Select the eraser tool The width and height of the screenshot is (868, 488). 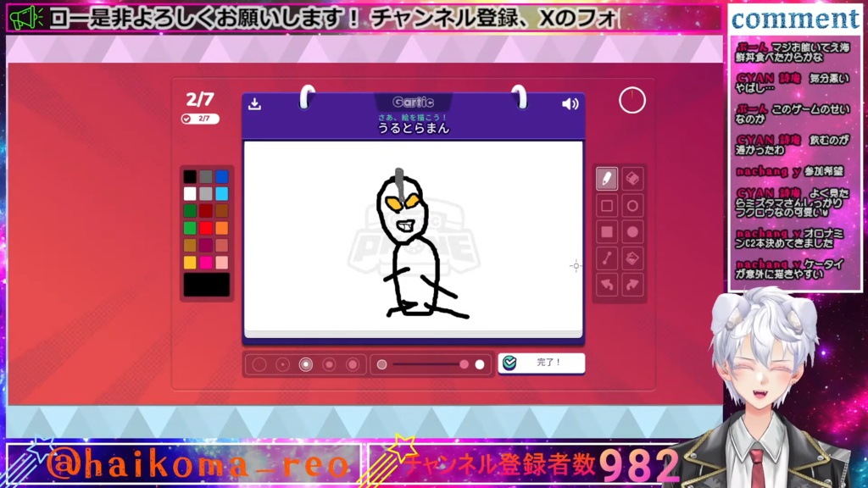tap(632, 179)
